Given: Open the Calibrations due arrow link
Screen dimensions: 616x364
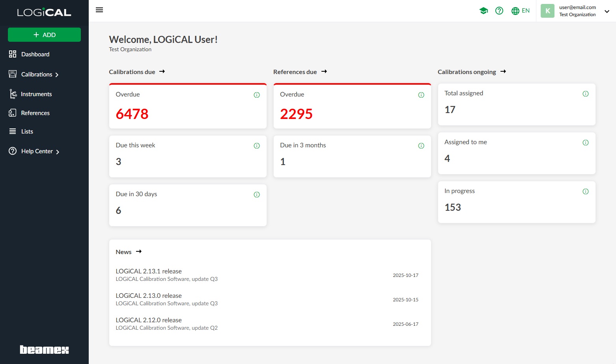Looking at the screenshot, I should click(x=162, y=72).
